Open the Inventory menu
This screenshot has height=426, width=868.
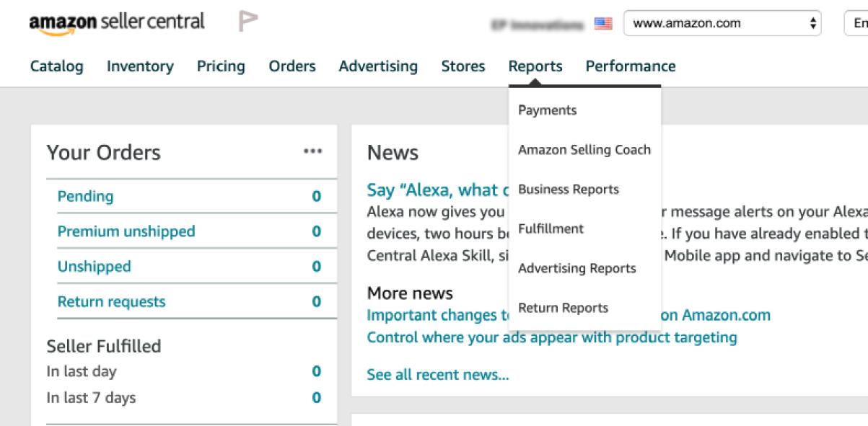[x=140, y=66]
